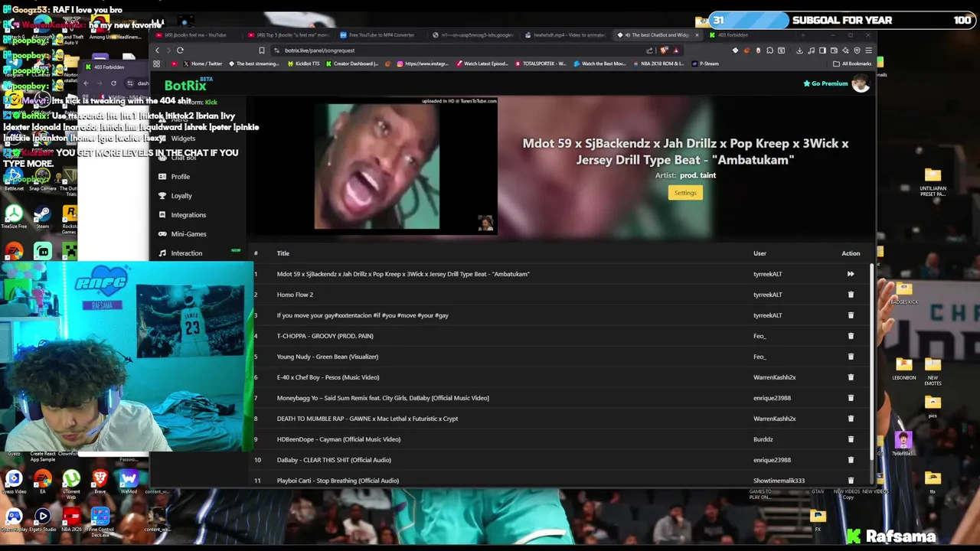980x551 pixels.
Task: Switch to Top 5 jbooiin YouTube tab
Action: click(288, 35)
